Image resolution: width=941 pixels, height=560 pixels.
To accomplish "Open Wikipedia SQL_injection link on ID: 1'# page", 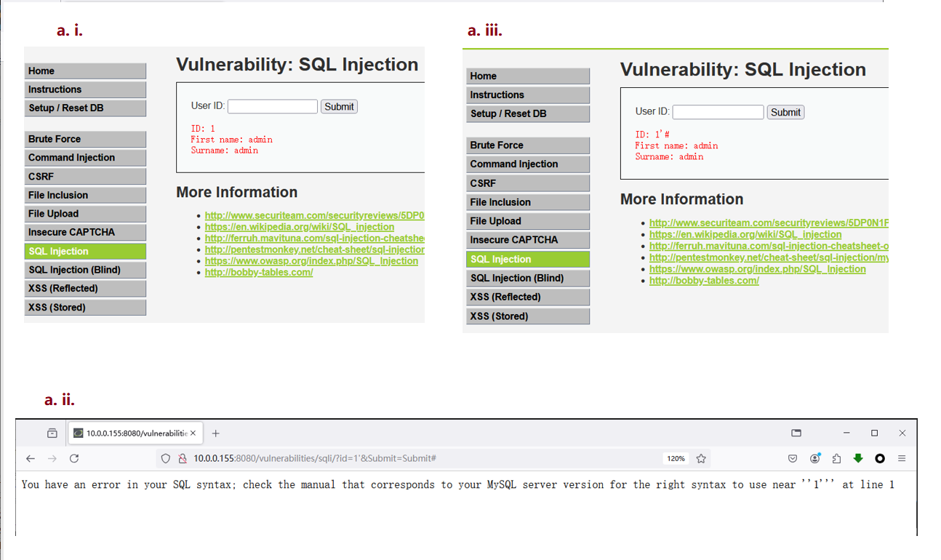I will [x=745, y=234].
